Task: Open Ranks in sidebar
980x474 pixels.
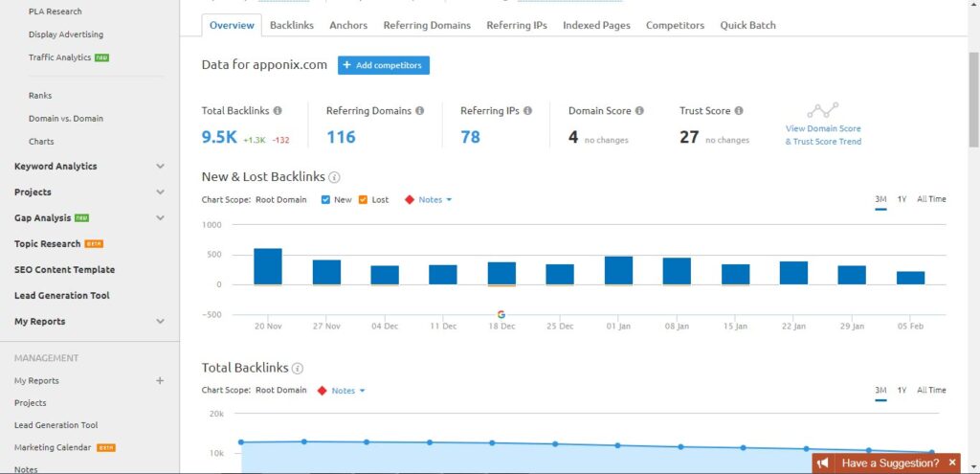Action: [40, 96]
